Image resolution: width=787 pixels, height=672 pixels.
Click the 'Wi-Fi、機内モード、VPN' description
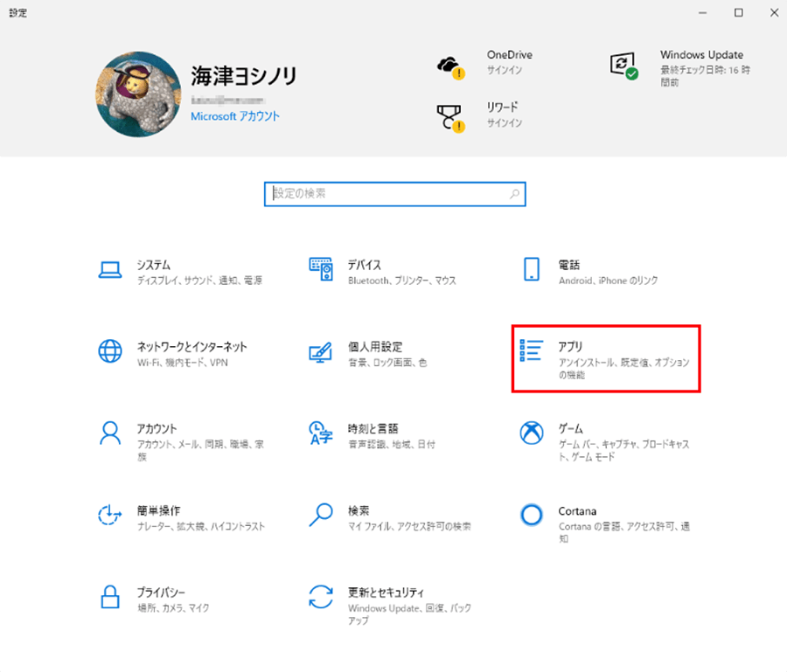tap(183, 362)
